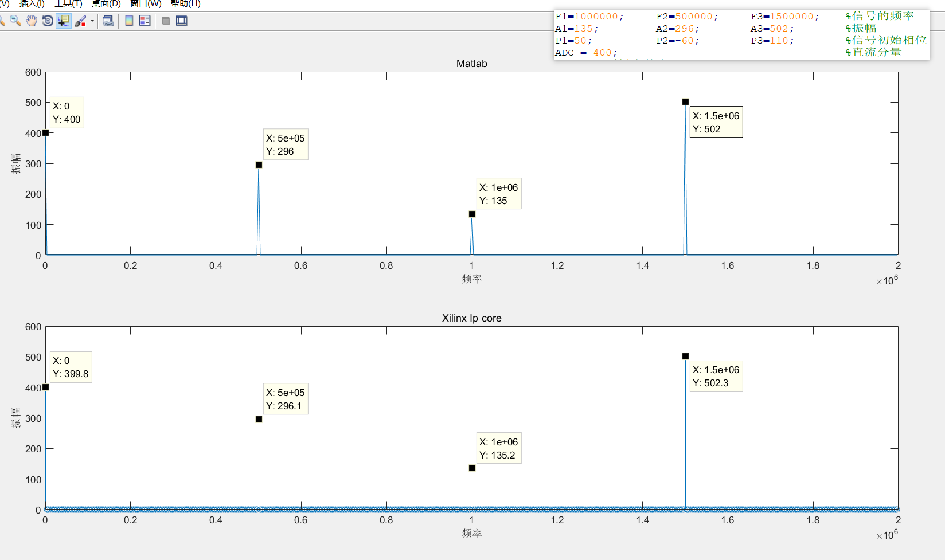945x560 pixels.
Task: Click the Xilinx peak marker at 1e+06
Action: [x=472, y=468]
